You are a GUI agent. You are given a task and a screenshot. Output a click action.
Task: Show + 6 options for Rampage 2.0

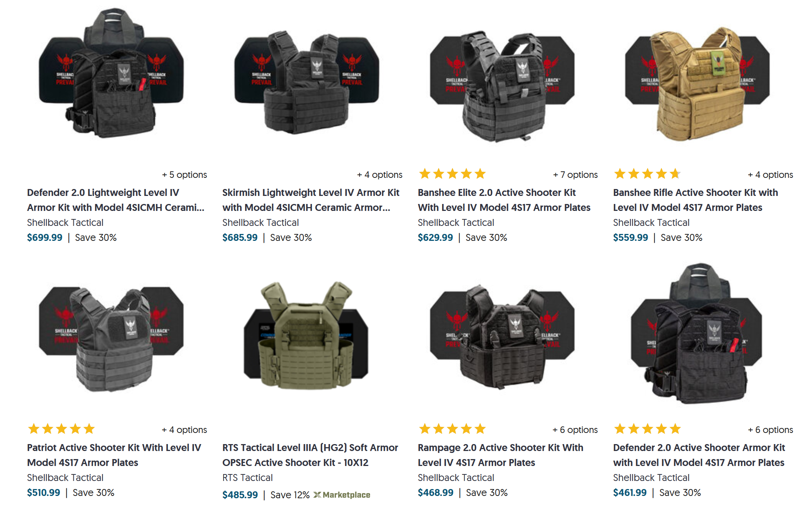click(x=575, y=430)
